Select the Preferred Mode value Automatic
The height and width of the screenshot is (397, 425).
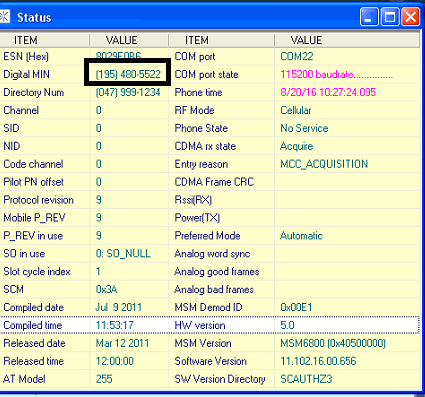(x=301, y=236)
